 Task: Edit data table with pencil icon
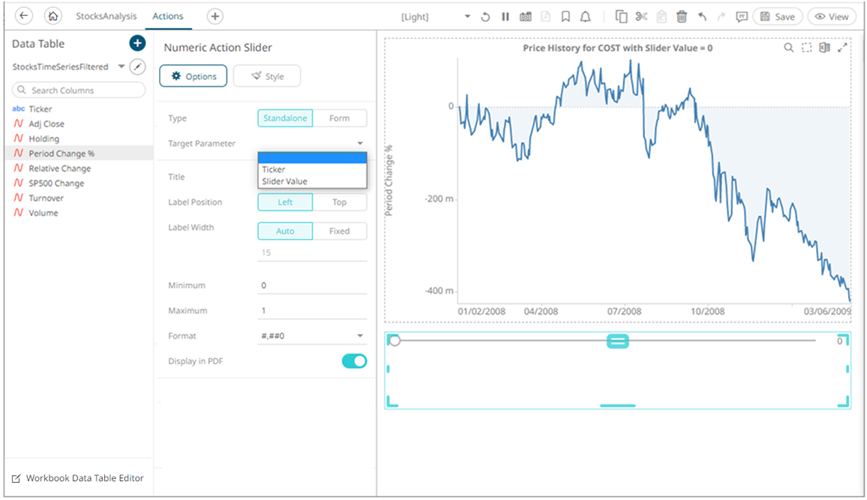(138, 67)
